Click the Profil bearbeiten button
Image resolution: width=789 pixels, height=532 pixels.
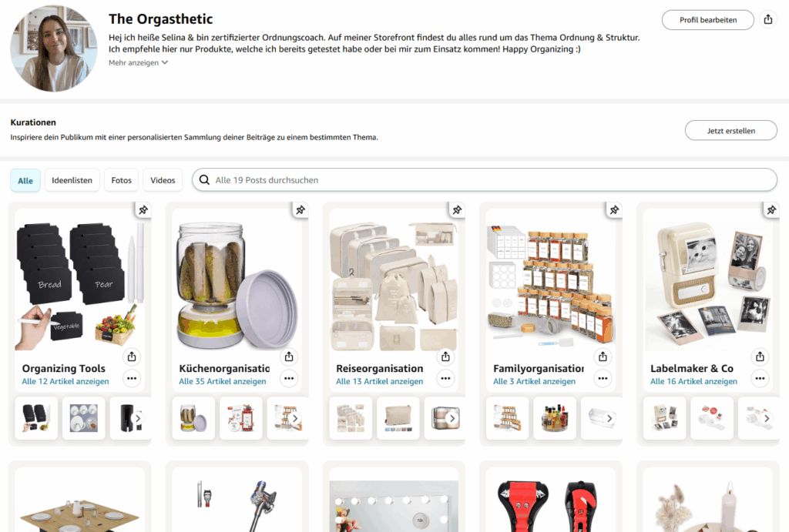[x=707, y=20]
